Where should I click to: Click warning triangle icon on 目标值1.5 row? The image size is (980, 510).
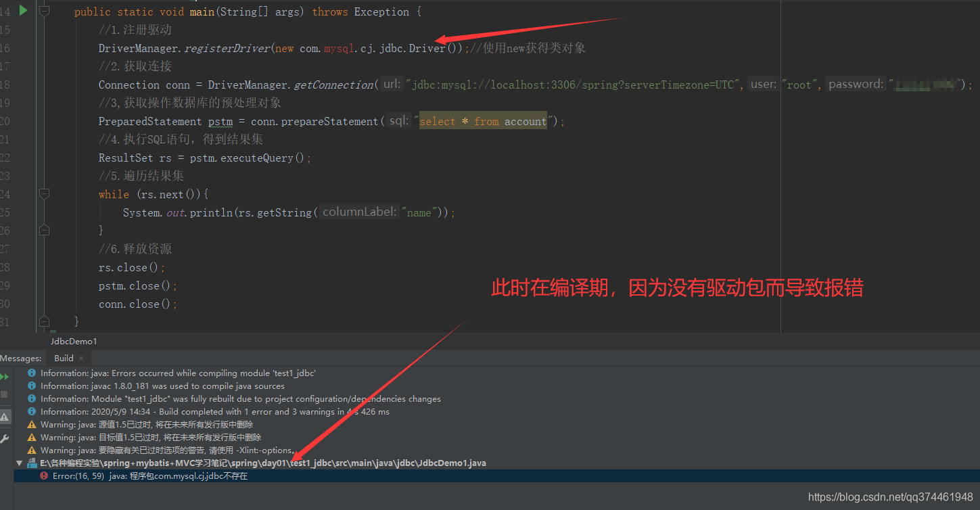[32, 438]
